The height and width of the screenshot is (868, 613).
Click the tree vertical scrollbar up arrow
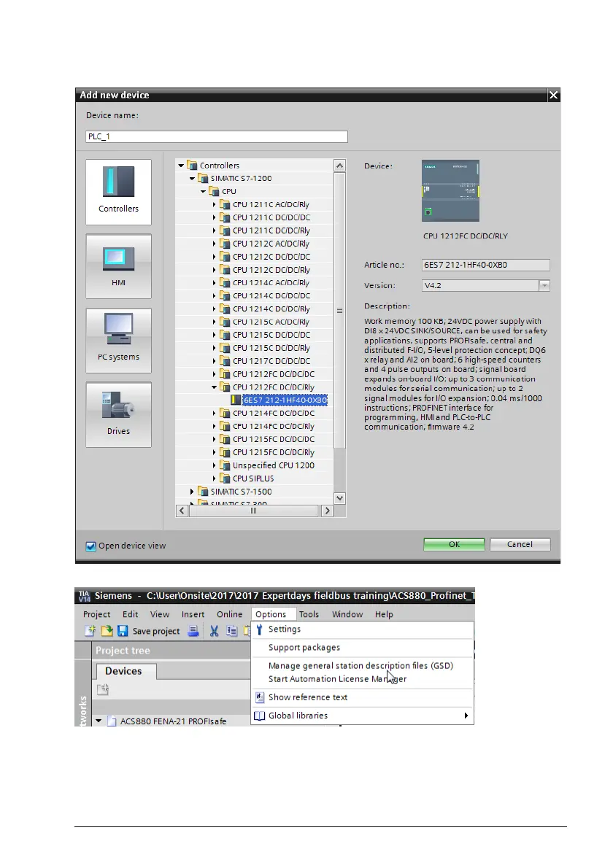[x=340, y=166]
